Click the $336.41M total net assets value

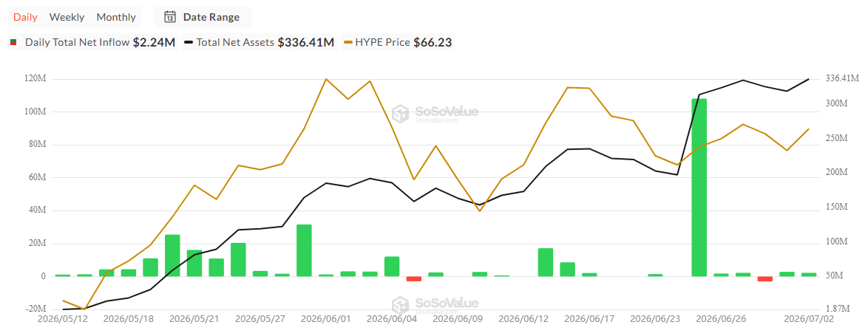pyautogui.click(x=306, y=43)
